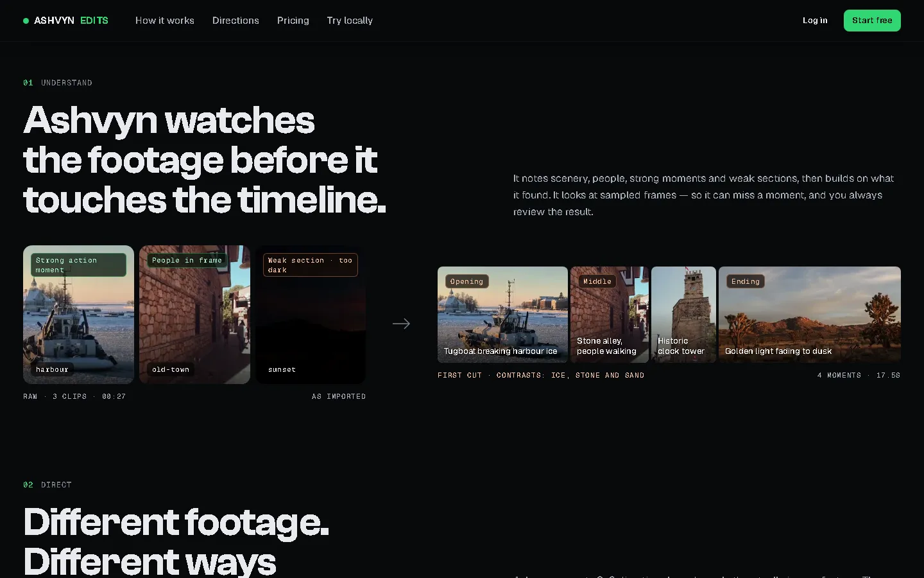Select the old-town raw clip thumbnail
Viewport: 924px width, 578px height.
click(195, 315)
